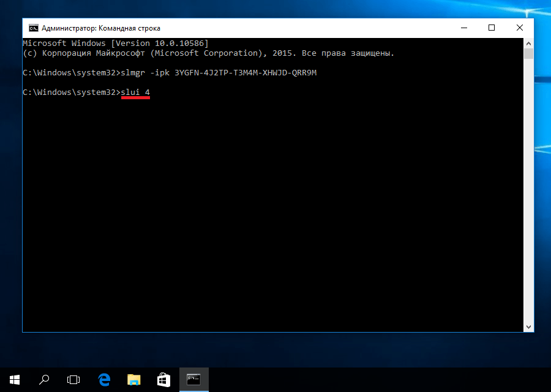Maximize the Command Prompt window
The width and height of the screenshot is (551, 392).
[x=492, y=28]
